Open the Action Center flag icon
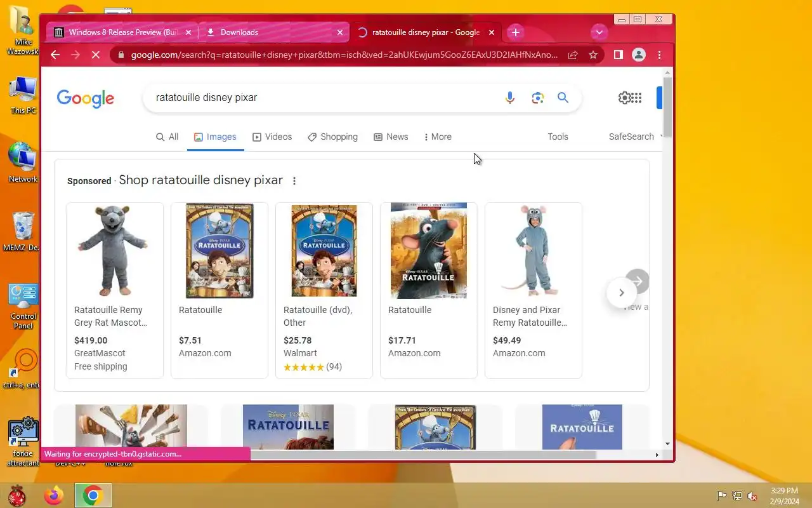The image size is (812, 508). tap(721, 496)
